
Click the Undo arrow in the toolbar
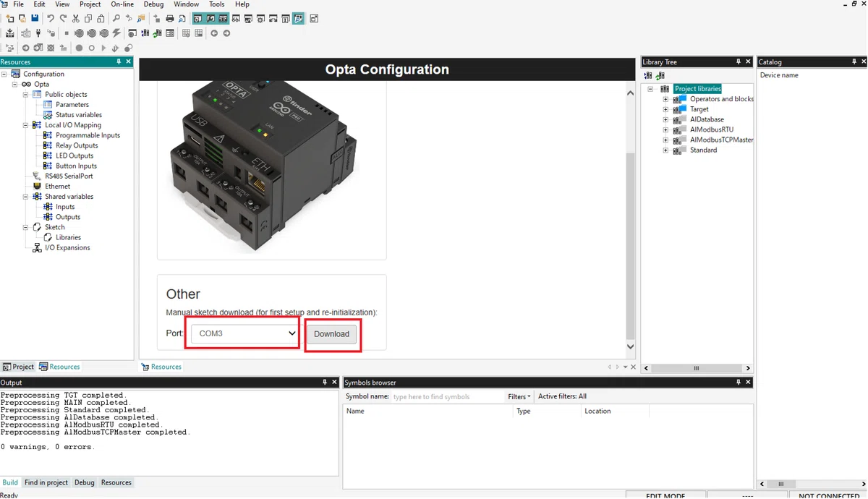51,18
